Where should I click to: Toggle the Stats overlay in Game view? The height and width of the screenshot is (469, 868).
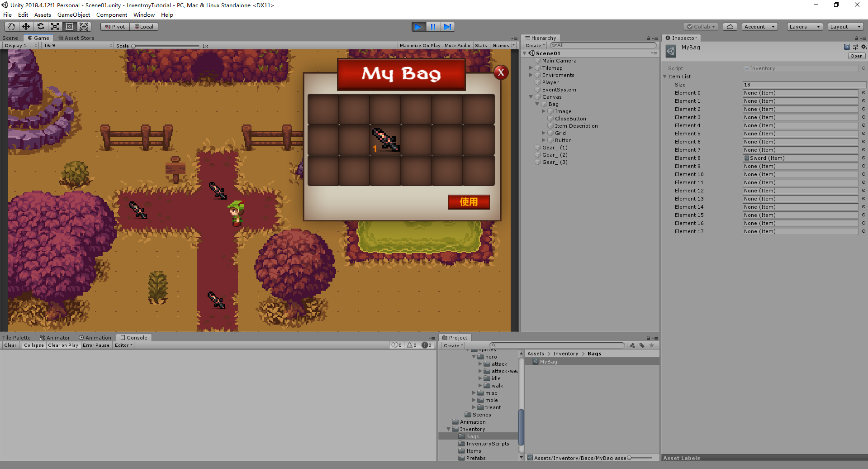481,45
